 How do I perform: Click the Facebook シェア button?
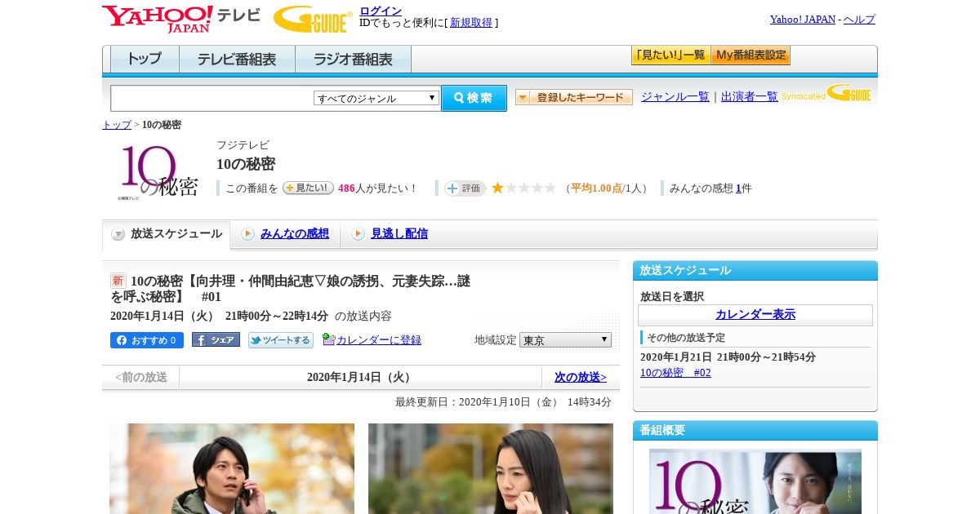coord(216,340)
